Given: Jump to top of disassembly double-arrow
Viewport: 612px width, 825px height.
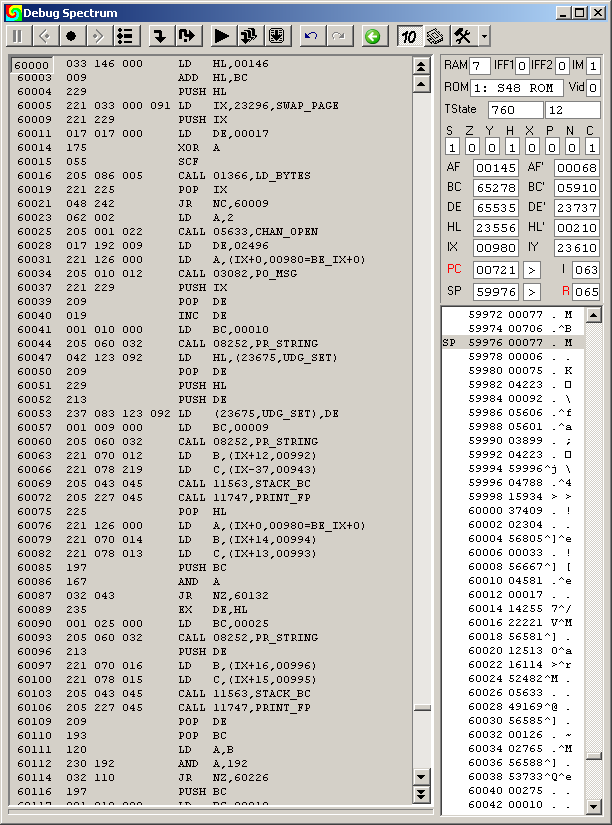Looking at the screenshot, I should pyautogui.click(x=421, y=66).
